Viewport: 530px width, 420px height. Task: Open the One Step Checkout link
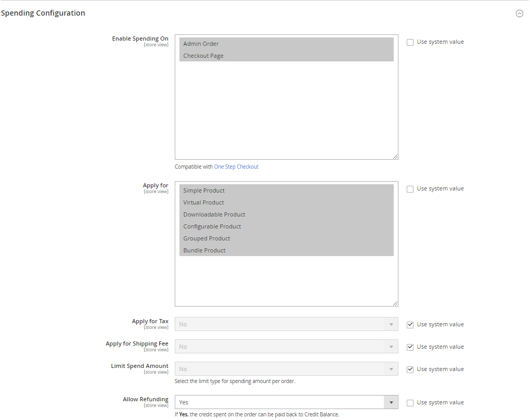pyautogui.click(x=236, y=167)
